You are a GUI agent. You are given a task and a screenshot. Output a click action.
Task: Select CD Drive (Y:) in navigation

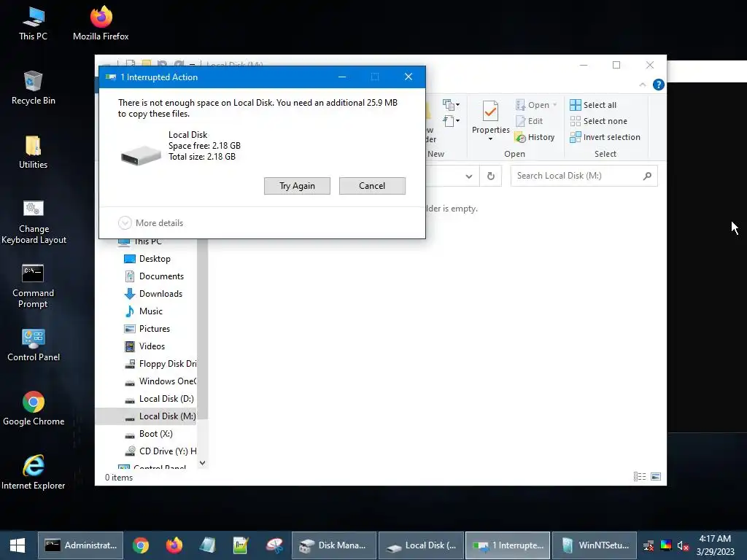[160, 451]
